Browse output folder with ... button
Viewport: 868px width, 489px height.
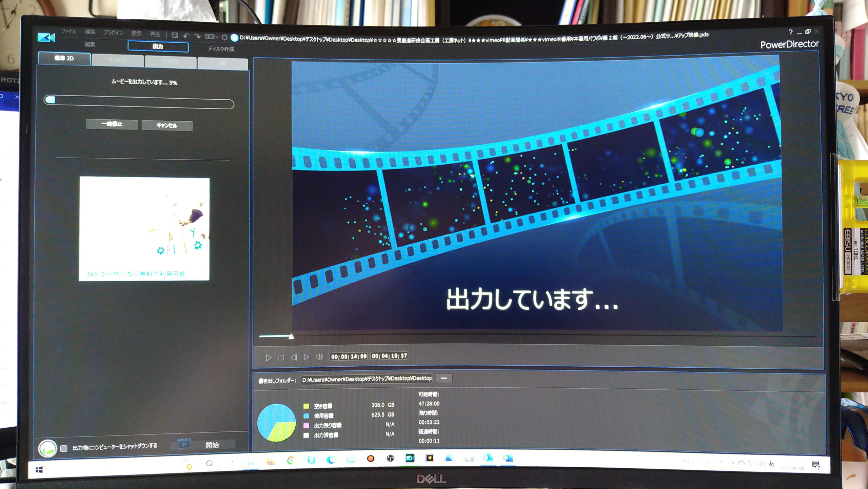click(x=444, y=378)
